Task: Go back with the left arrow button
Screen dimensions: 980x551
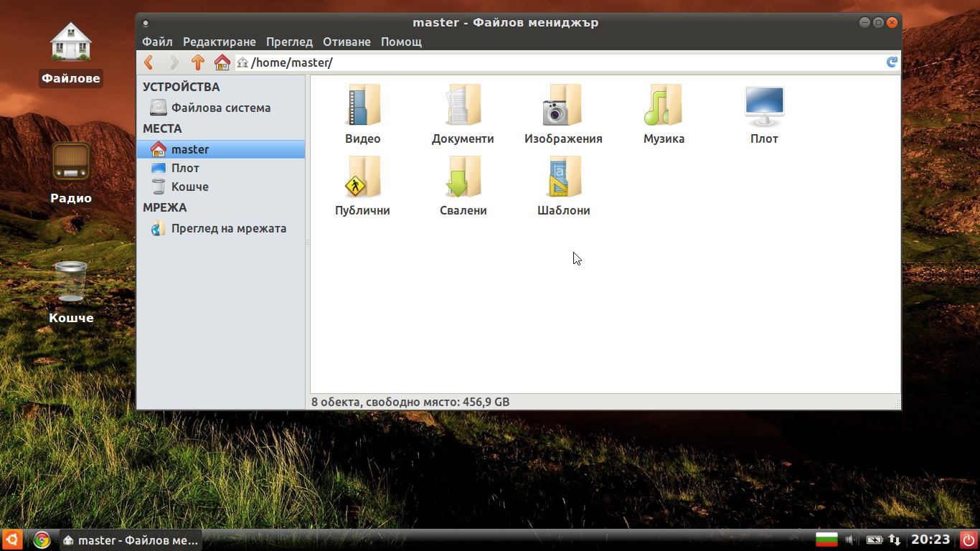Action: (x=149, y=62)
